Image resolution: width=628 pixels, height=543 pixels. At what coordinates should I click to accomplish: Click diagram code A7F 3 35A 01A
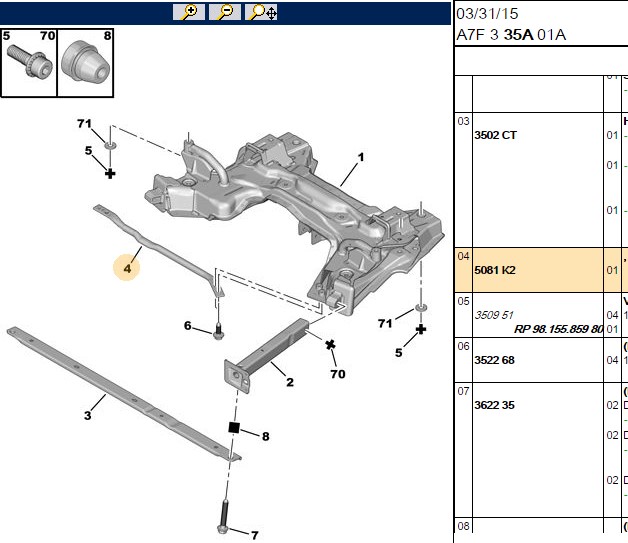click(x=511, y=35)
